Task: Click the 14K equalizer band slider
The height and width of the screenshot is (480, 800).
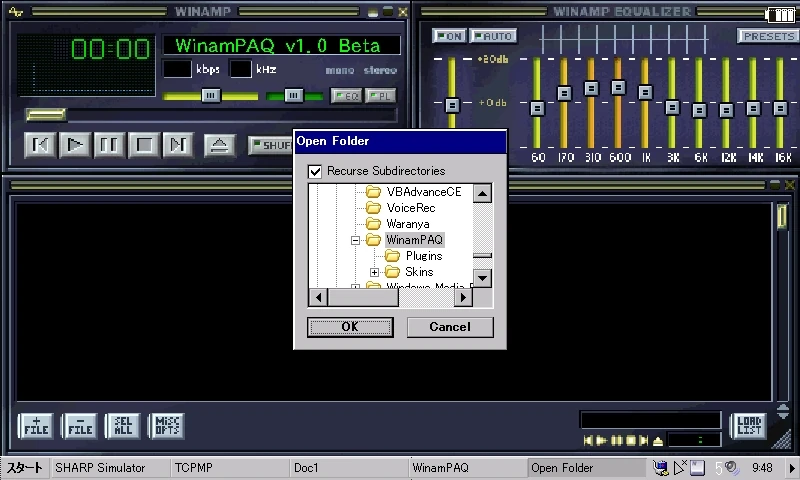Action: coord(753,108)
